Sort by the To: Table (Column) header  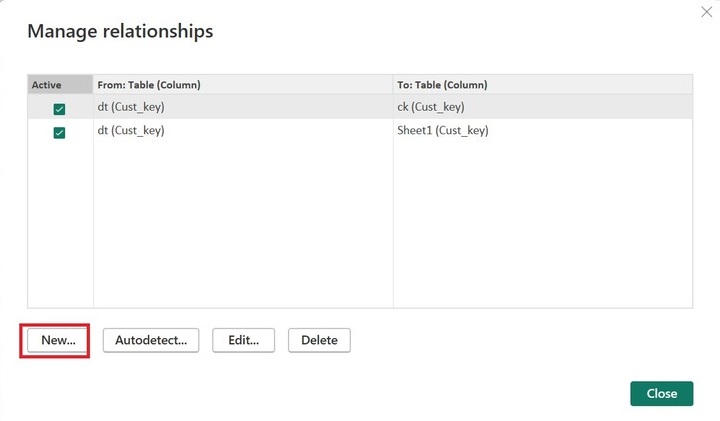click(442, 85)
